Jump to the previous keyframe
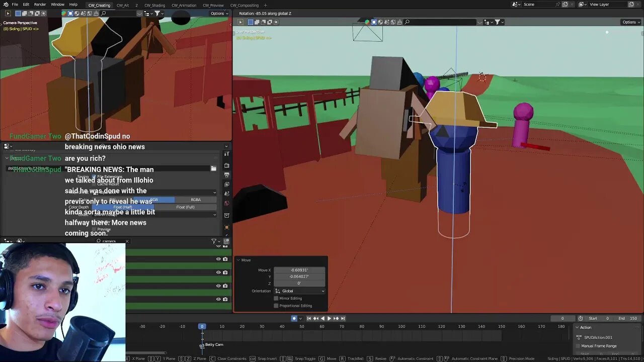644x362 pixels. [x=316, y=318]
